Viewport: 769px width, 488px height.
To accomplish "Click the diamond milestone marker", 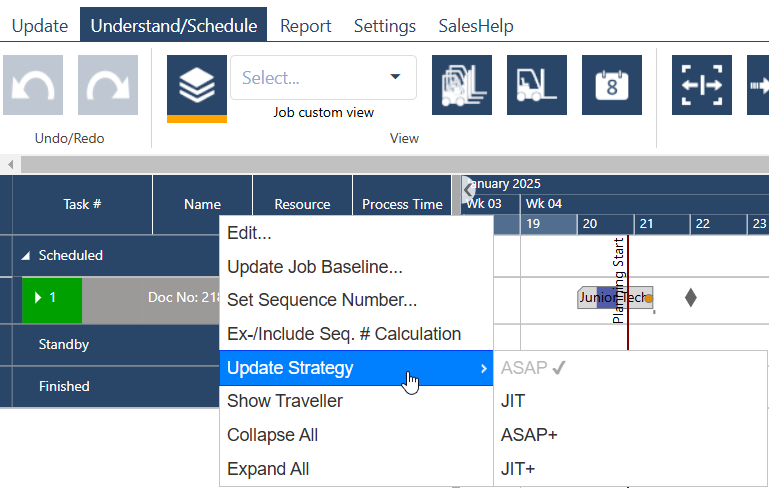I will 691,298.
